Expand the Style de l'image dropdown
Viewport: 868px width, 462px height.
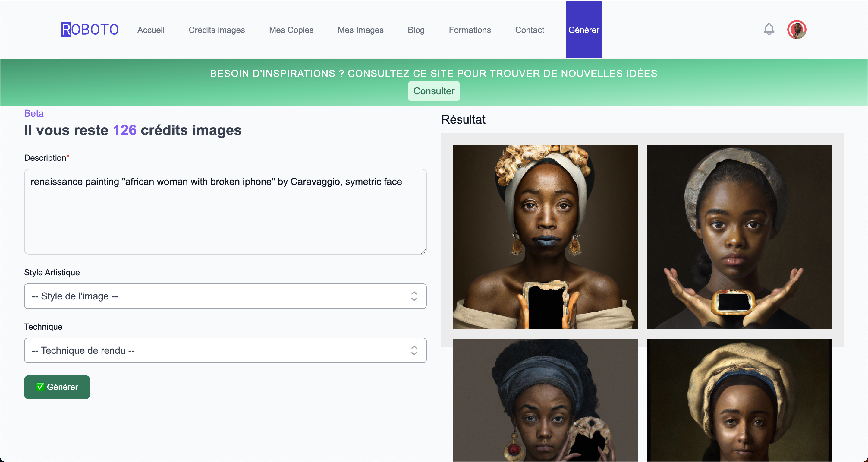click(225, 296)
